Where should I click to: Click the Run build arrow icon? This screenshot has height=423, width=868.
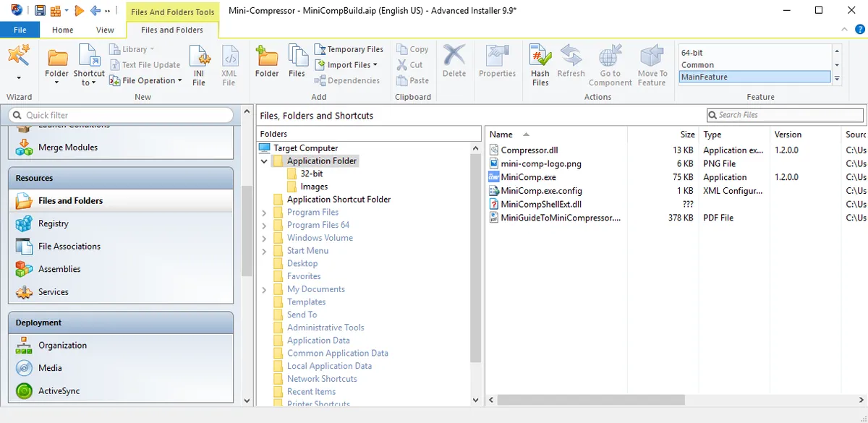[x=80, y=10]
